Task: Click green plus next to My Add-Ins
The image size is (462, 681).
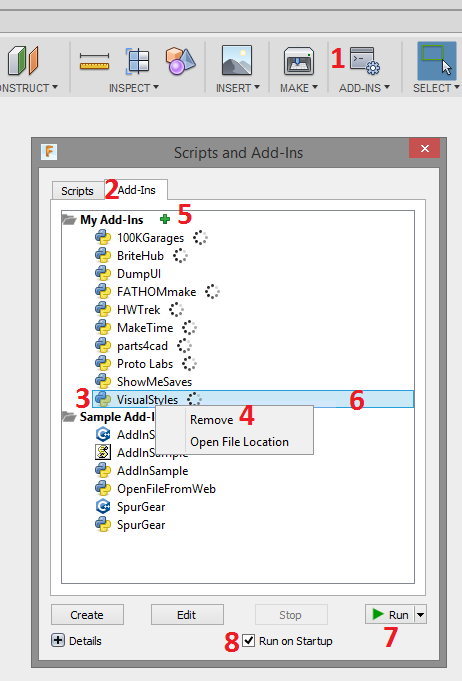Action: coord(165,219)
